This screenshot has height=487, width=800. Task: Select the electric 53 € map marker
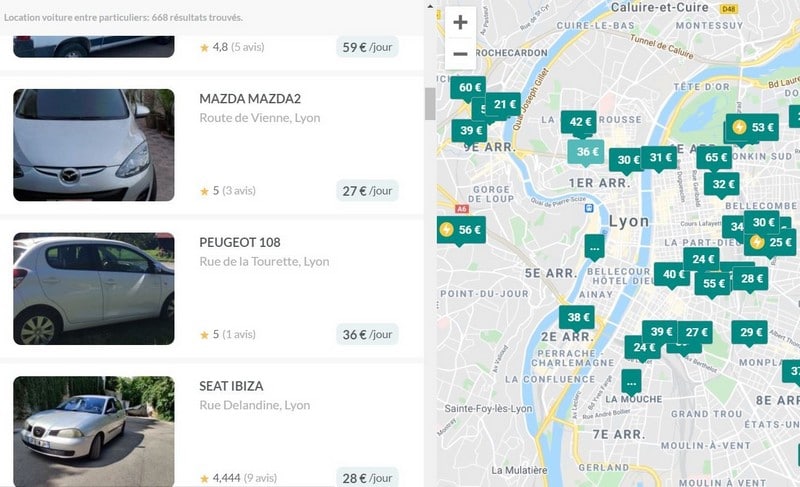(x=753, y=127)
